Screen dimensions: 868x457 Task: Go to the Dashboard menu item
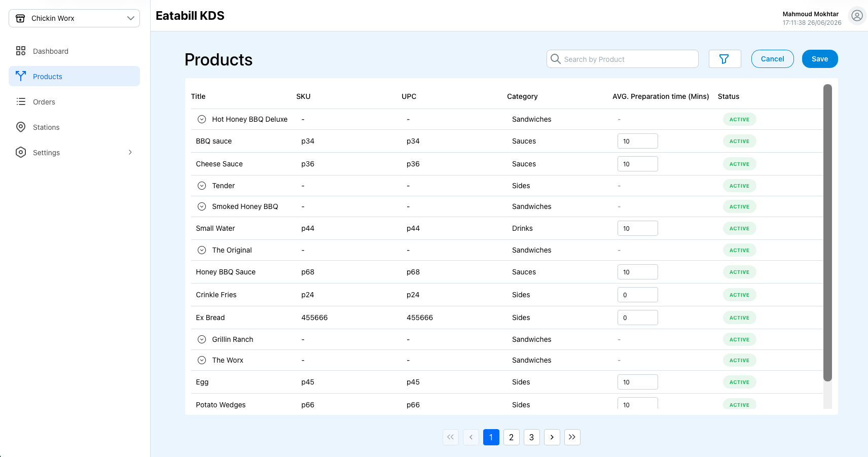tap(74, 51)
